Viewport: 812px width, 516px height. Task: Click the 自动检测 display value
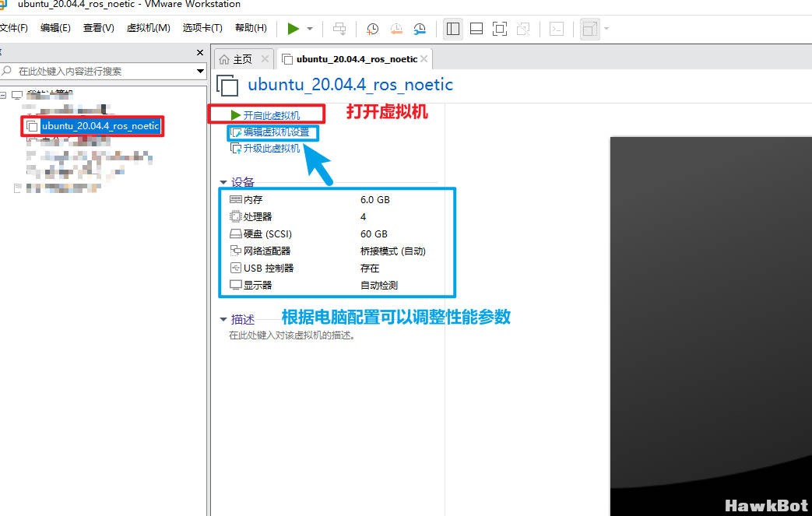pos(379,285)
